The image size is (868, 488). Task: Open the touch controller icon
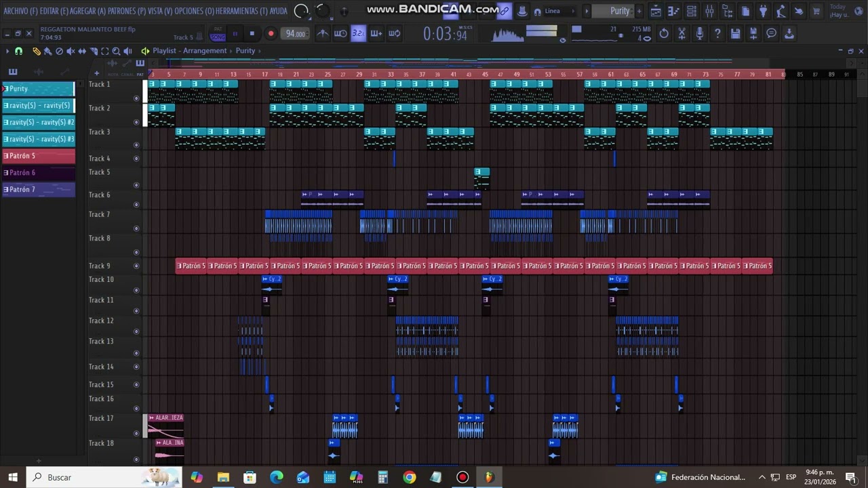pos(798,11)
